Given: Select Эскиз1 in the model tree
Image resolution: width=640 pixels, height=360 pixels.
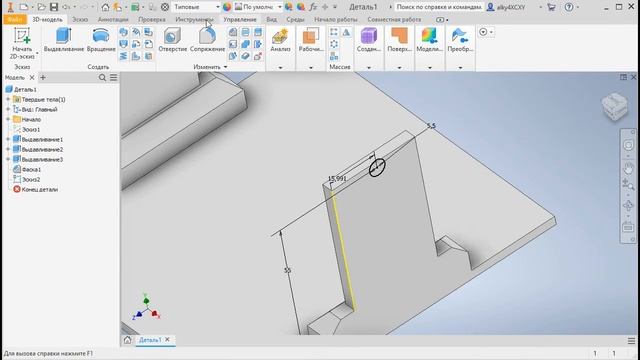Looking at the screenshot, I should (x=31, y=129).
